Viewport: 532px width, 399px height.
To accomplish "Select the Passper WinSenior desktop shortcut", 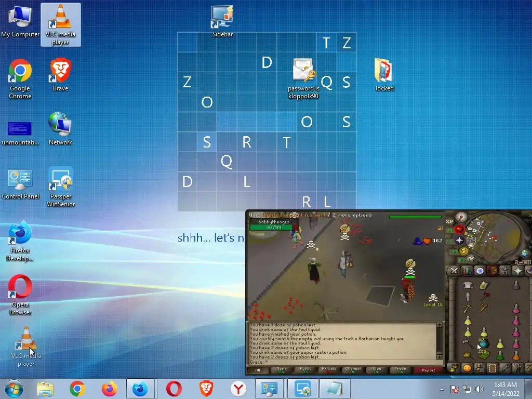I will coord(61,187).
